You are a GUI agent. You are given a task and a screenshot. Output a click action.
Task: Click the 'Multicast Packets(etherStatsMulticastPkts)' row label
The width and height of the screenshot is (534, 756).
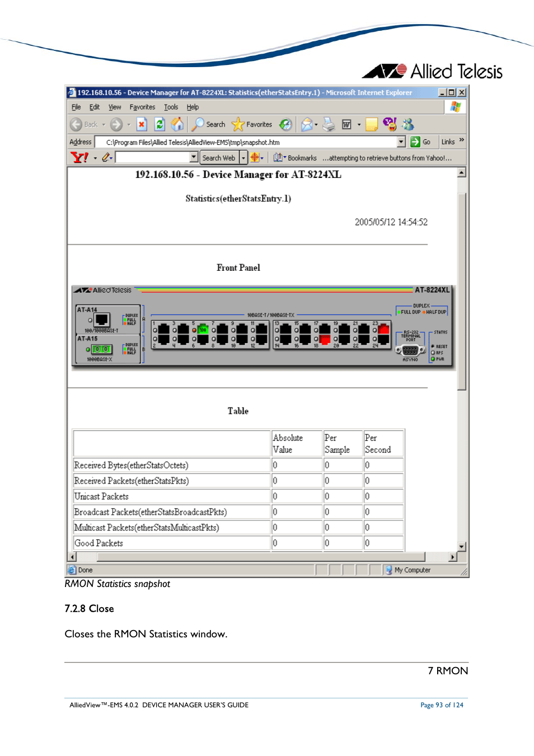(x=147, y=527)
